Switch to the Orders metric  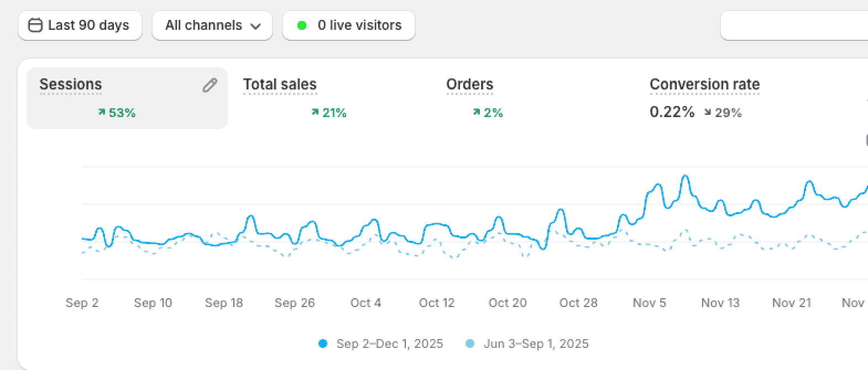coord(469,84)
